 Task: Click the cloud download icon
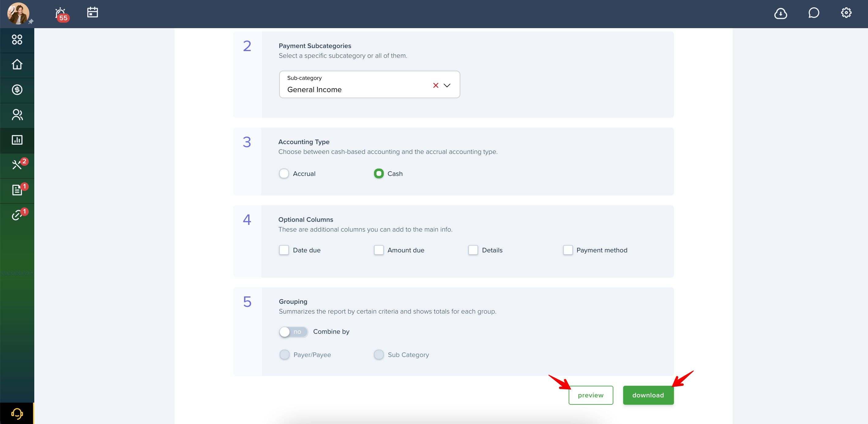point(780,13)
